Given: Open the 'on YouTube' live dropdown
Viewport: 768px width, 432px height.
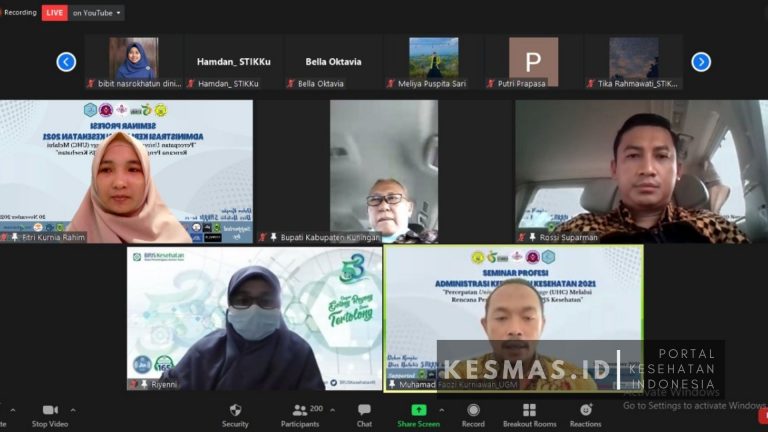Looking at the screenshot, I should (96, 13).
